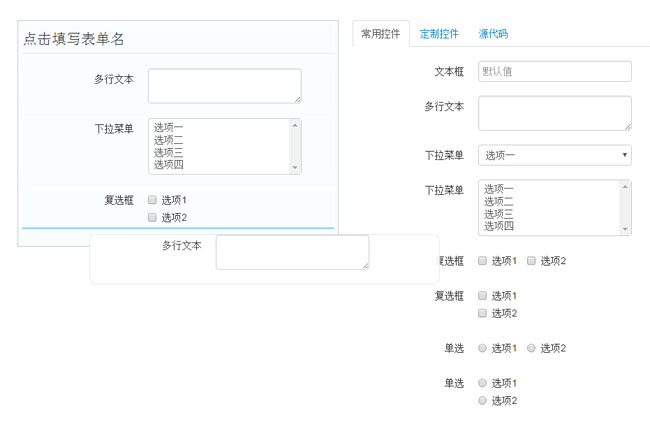Tick 选项1 checkbox in left form
Viewport: 650px width, 429px height.
[x=152, y=200]
